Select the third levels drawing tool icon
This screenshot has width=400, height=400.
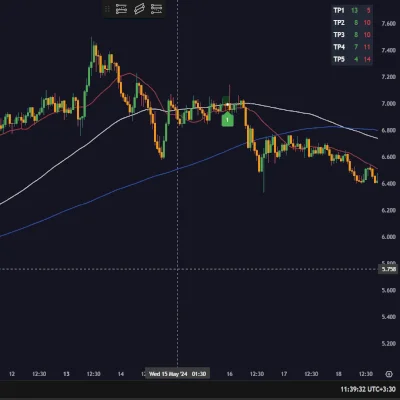click(x=156, y=9)
